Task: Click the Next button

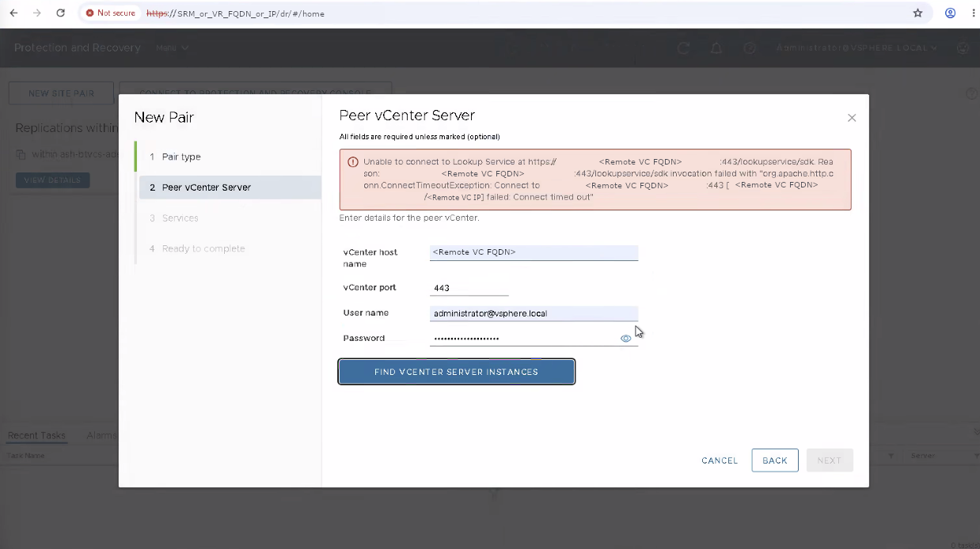Action: (830, 460)
